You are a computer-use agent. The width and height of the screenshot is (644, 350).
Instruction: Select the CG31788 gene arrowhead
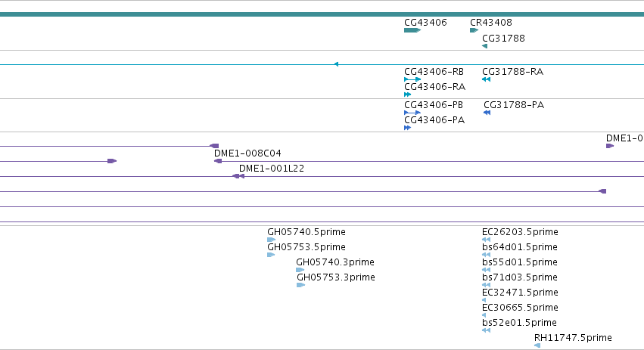tap(484, 46)
